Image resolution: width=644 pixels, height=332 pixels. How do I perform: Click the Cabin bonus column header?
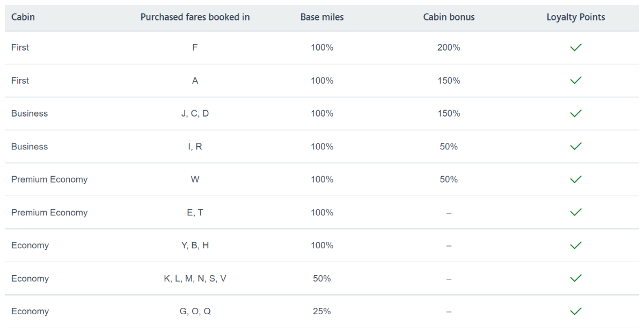click(x=449, y=17)
